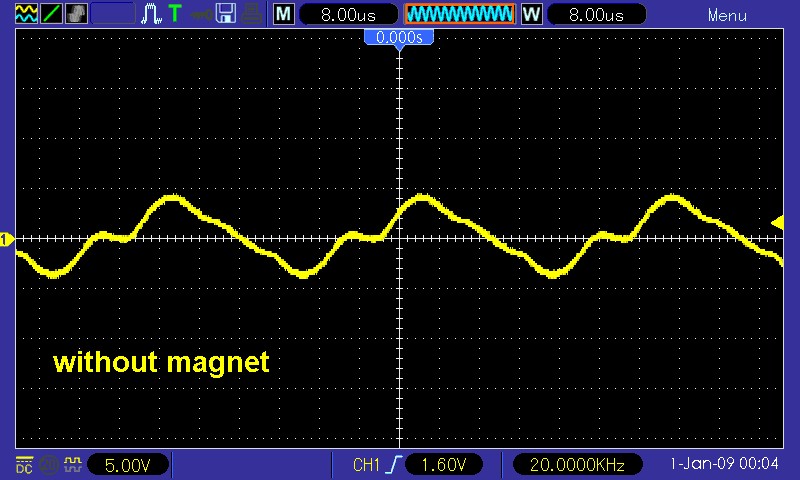The height and width of the screenshot is (480, 800).
Task: Click the white pulse waveform icon
Action: point(152,14)
